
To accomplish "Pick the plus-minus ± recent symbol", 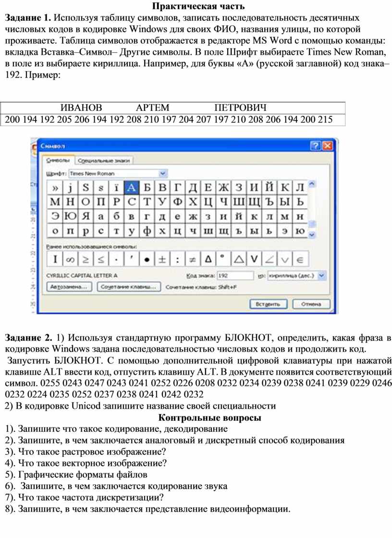I will 162,259.
